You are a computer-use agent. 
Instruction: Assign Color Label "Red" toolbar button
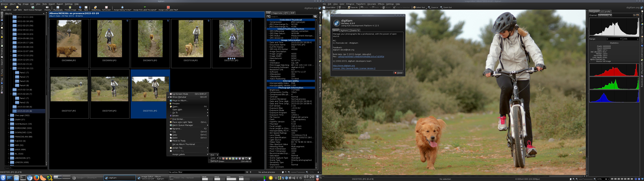point(168,9)
